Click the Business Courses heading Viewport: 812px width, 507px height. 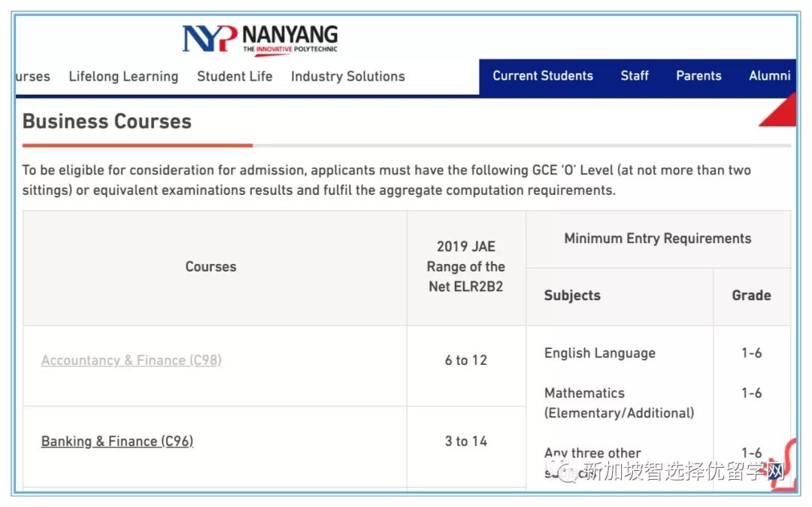point(107,121)
